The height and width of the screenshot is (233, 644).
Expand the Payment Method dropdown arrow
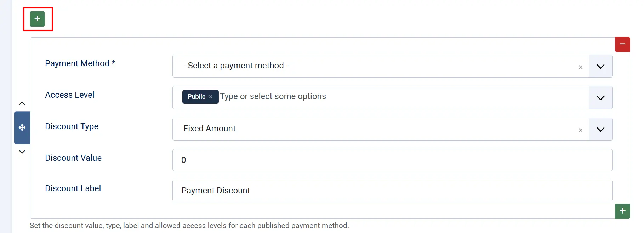point(600,66)
